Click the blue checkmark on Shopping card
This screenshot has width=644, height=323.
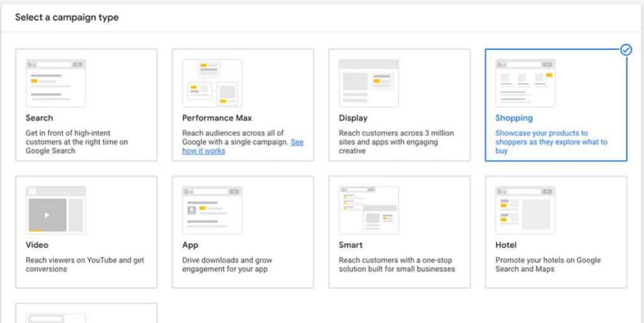pos(626,50)
